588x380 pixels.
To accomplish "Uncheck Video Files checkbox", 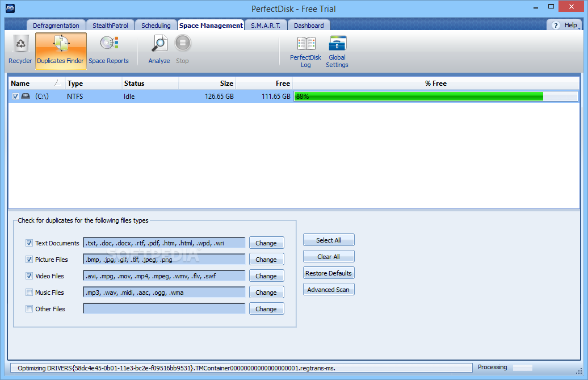I will point(30,275).
